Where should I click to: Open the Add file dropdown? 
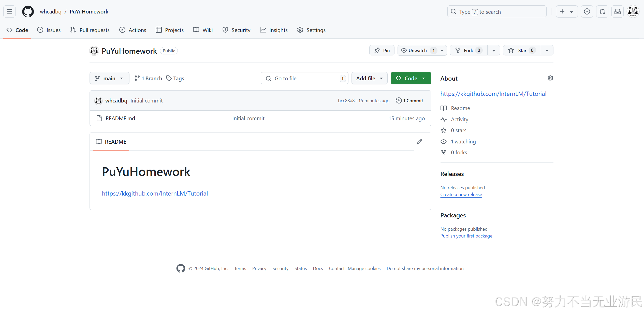pos(369,78)
